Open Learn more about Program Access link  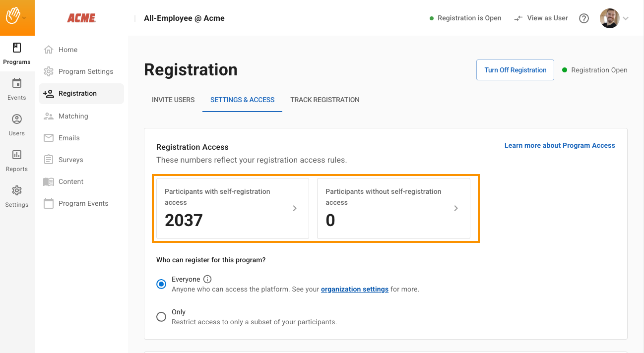click(559, 145)
